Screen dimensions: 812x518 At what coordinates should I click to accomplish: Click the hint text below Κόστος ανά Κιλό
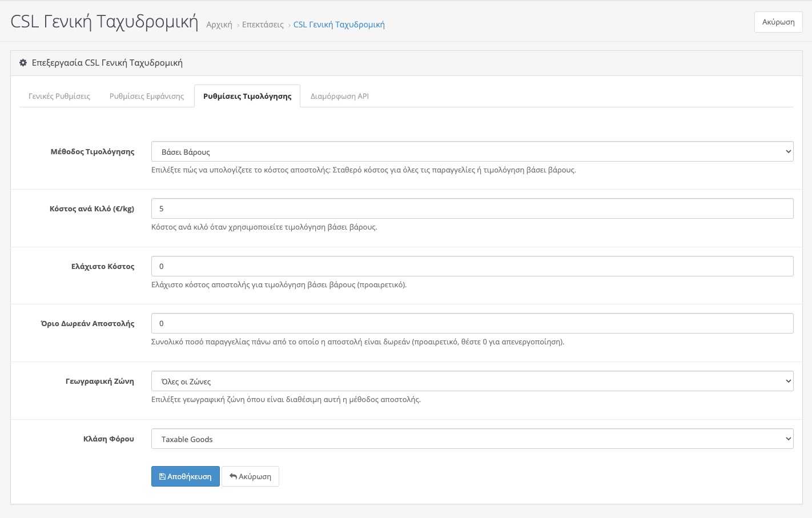tap(264, 227)
